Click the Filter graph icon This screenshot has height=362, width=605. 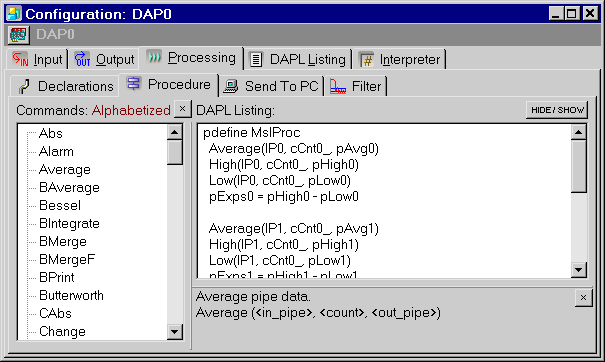(338, 86)
